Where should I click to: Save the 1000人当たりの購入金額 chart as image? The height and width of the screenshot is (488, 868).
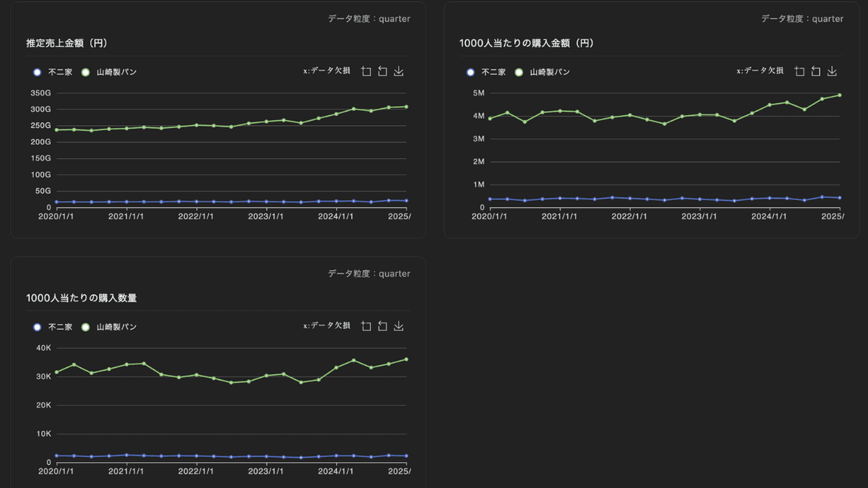832,71
